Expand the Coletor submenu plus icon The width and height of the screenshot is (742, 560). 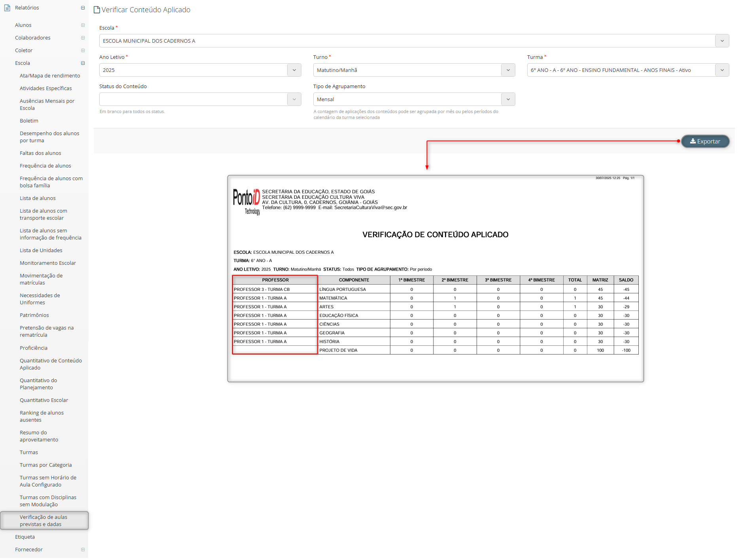tap(83, 51)
